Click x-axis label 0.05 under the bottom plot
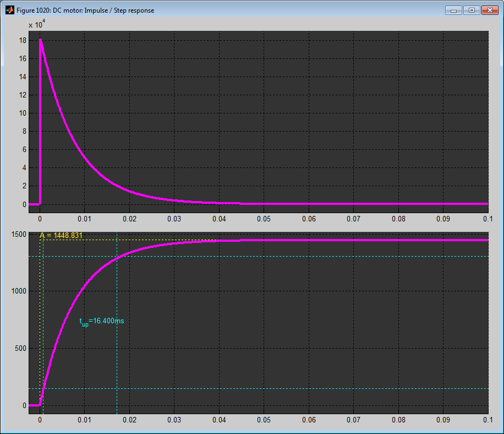504x434 pixels. coord(264,420)
